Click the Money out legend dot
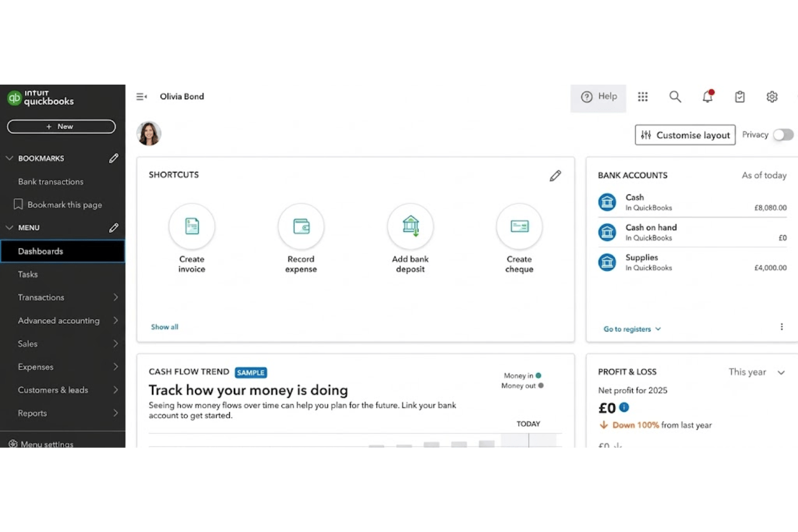 pyautogui.click(x=541, y=385)
